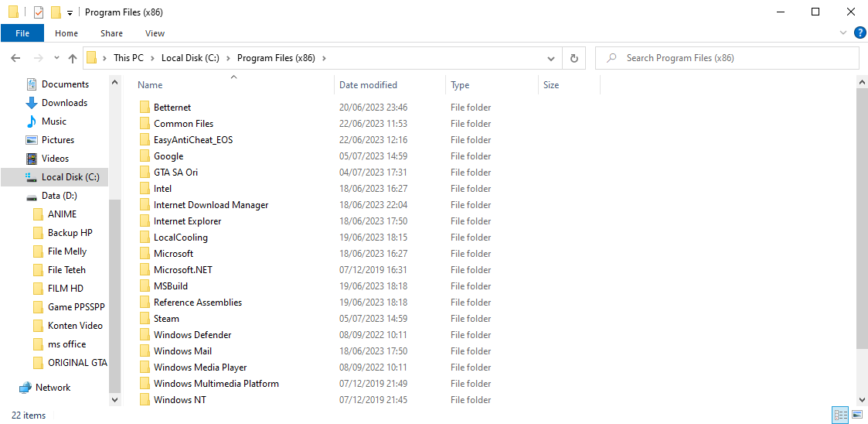Switch to the Home ribbon tab
Screen dimensions: 868x424
(x=66, y=33)
